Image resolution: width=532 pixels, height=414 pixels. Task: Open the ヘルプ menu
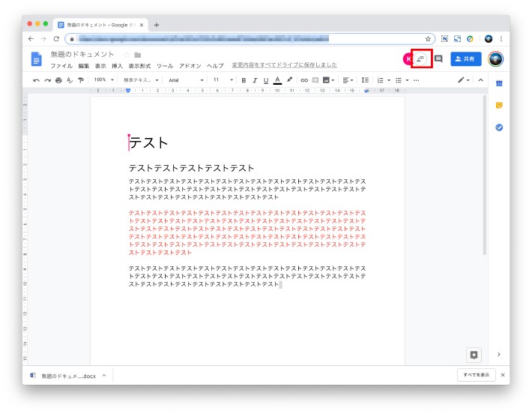216,66
